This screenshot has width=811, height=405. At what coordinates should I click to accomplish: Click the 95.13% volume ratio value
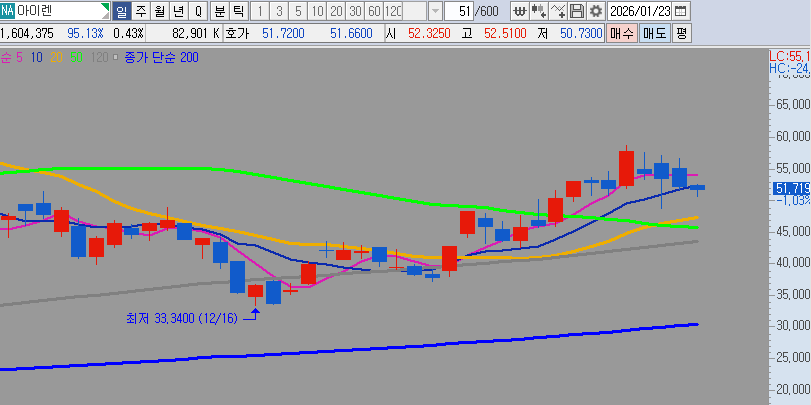click(x=85, y=34)
